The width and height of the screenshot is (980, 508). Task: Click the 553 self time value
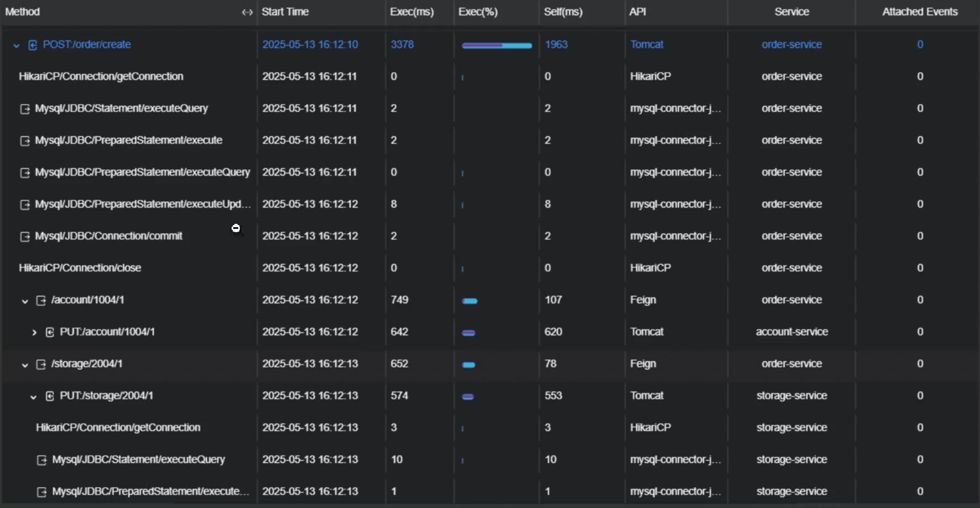553,396
